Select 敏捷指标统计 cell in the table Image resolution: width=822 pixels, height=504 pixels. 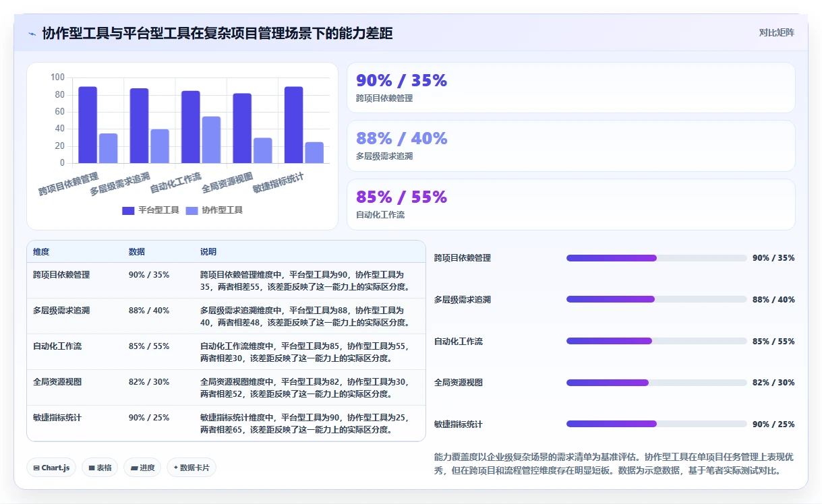tap(57, 418)
